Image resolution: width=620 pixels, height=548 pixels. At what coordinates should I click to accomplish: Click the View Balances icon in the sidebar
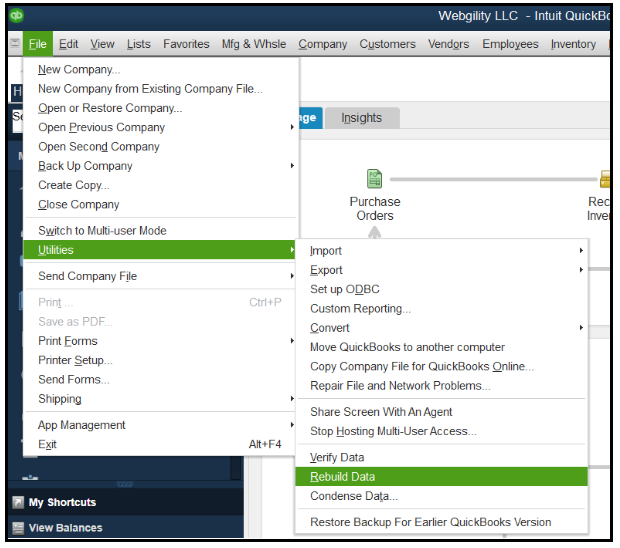[18, 528]
